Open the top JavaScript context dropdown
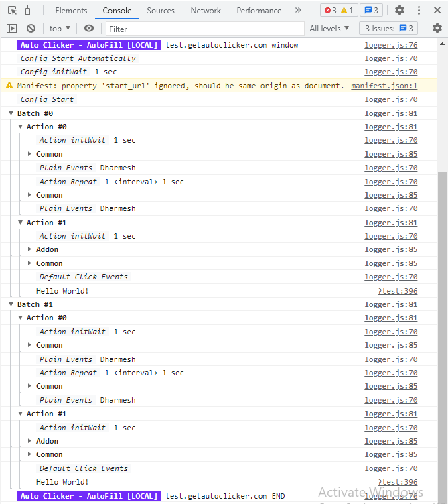Image resolution: width=448 pixels, height=504 pixels. click(60, 29)
